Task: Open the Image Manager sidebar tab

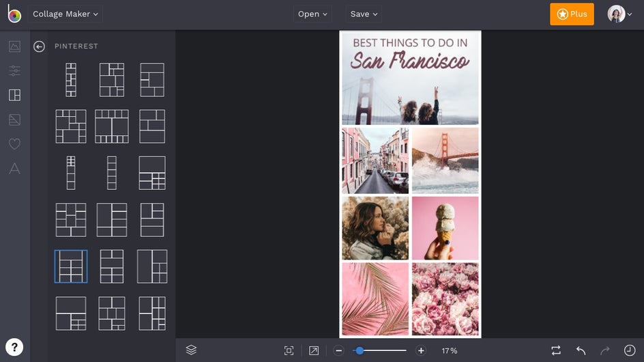Action: pos(14,46)
